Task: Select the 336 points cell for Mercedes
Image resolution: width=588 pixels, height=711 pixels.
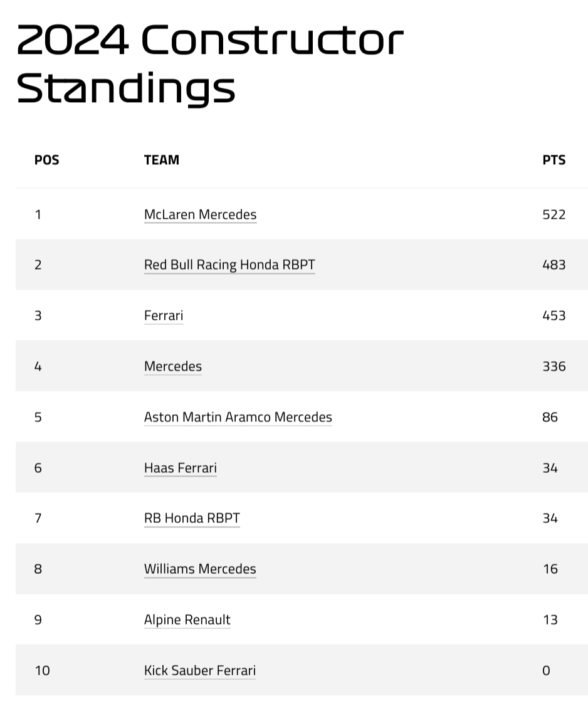Action: point(554,366)
